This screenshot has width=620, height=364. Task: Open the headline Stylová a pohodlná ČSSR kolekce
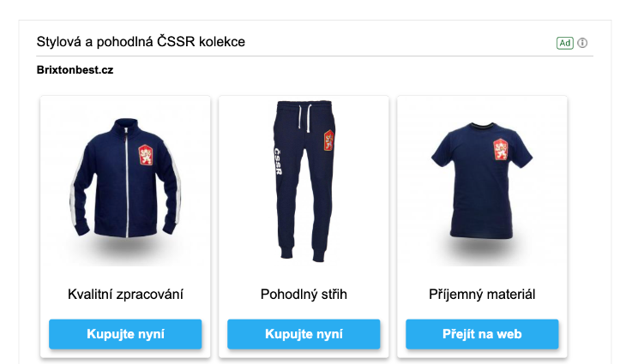(x=141, y=41)
